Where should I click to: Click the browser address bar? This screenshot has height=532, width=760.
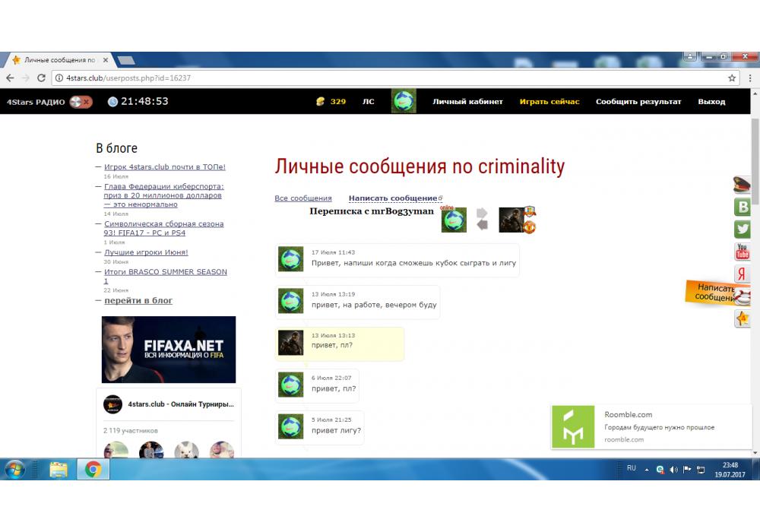coord(380,78)
